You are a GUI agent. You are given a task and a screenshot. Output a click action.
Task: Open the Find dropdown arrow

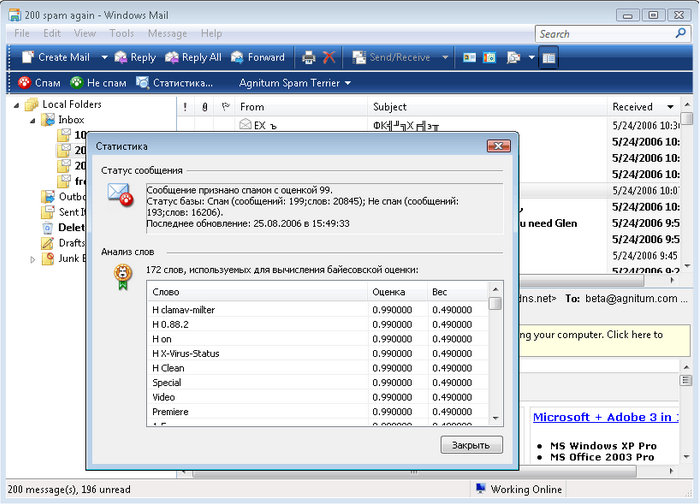pyautogui.click(x=531, y=58)
